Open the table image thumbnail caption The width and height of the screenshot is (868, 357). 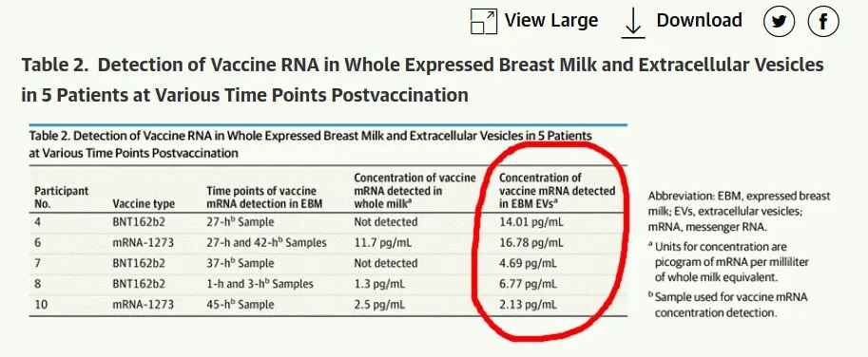point(310,144)
